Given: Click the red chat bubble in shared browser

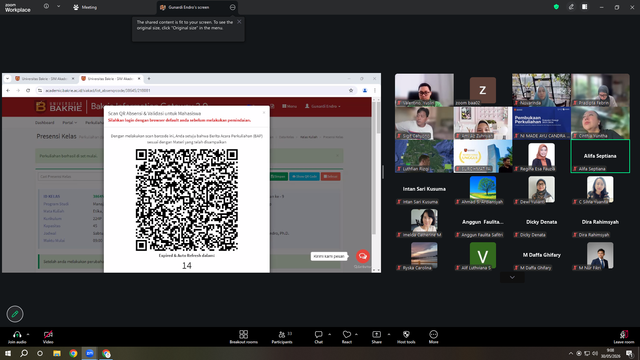Looking at the screenshot, I should click(x=362, y=256).
